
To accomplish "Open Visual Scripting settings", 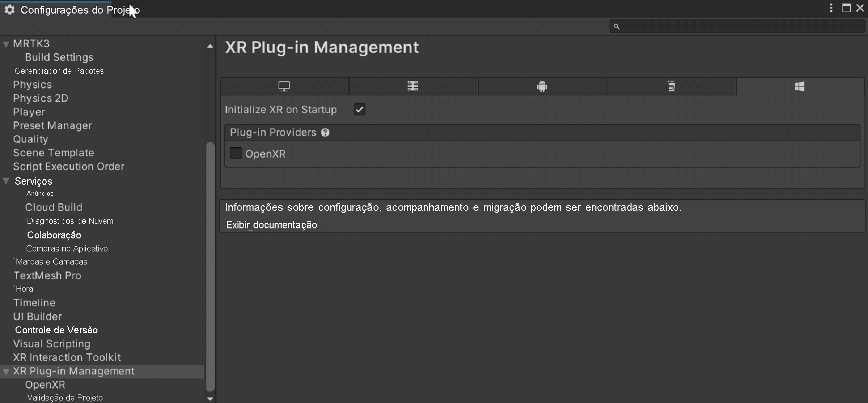I will pyautogui.click(x=52, y=344).
